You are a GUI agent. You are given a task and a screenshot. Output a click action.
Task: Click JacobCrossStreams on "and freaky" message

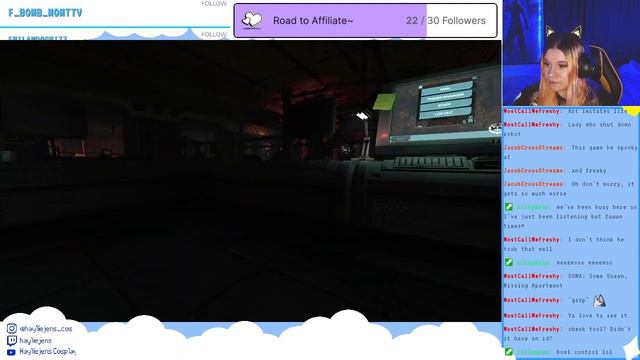[534, 171]
